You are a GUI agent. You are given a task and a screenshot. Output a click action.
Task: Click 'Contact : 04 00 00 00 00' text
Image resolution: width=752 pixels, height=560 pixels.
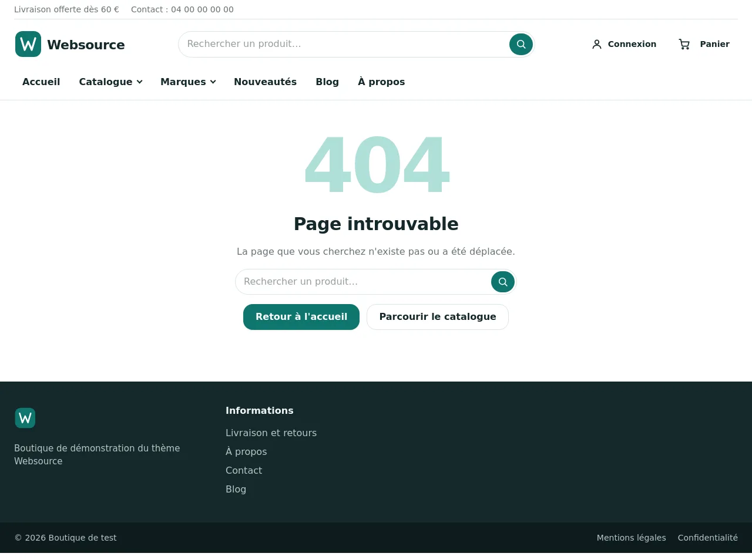[182, 9]
